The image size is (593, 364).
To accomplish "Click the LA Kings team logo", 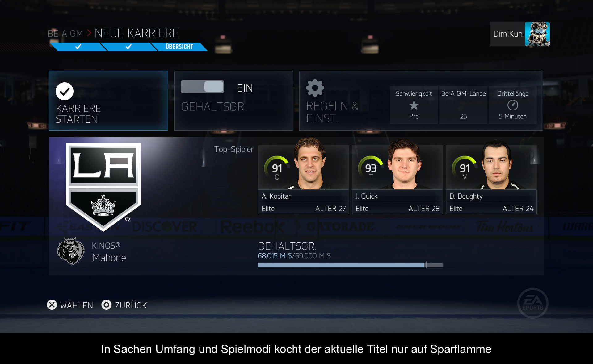I will pyautogui.click(x=103, y=187).
